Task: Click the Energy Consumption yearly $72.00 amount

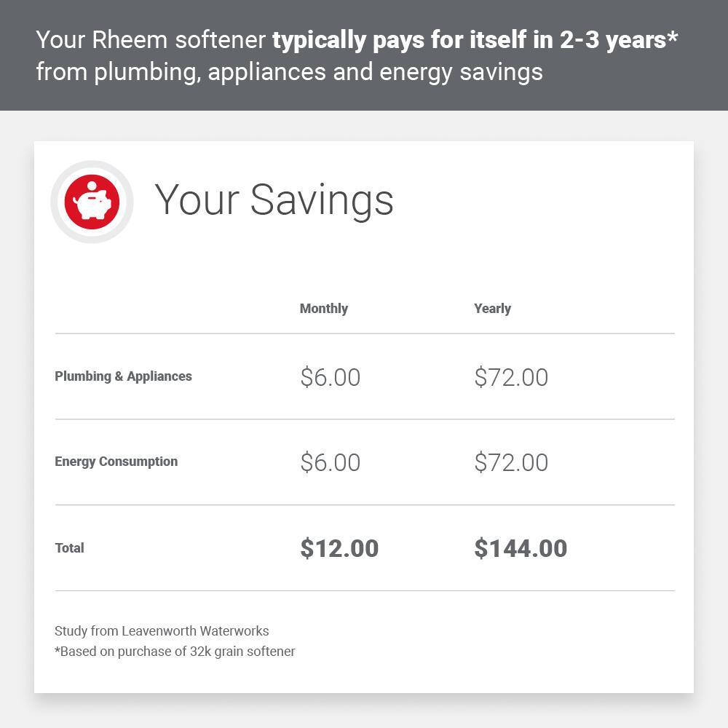Action: 511,462
